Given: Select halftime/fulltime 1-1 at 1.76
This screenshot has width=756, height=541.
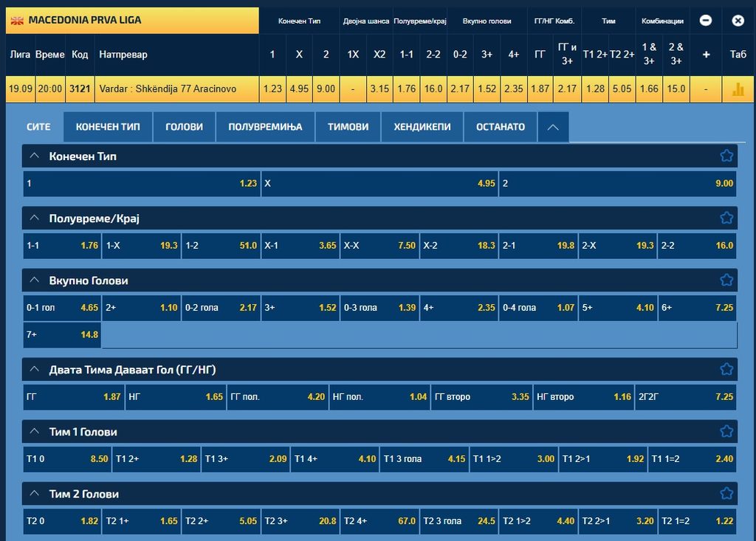Looking at the screenshot, I should pyautogui.click(x=62, y=246).
